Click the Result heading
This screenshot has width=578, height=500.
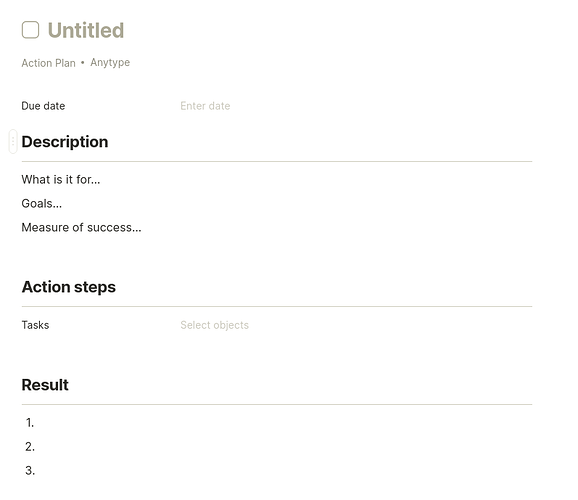pos(45,385)
